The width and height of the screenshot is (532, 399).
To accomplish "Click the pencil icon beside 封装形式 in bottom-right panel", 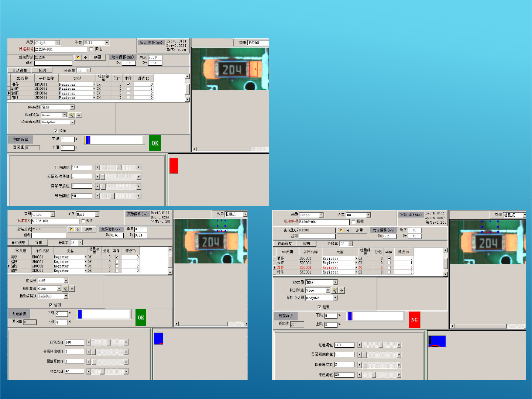I will tap(340, 230).
